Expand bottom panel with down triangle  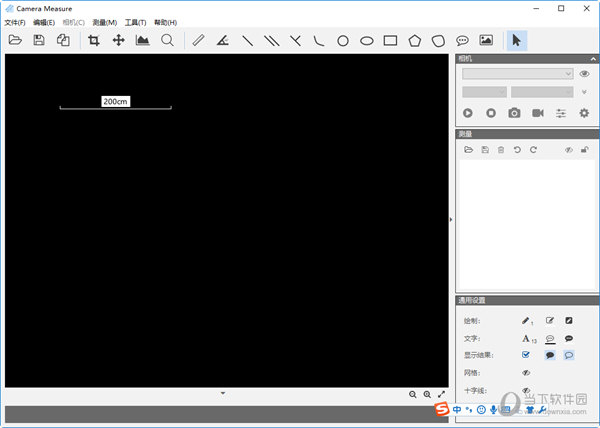click(223, 393)
